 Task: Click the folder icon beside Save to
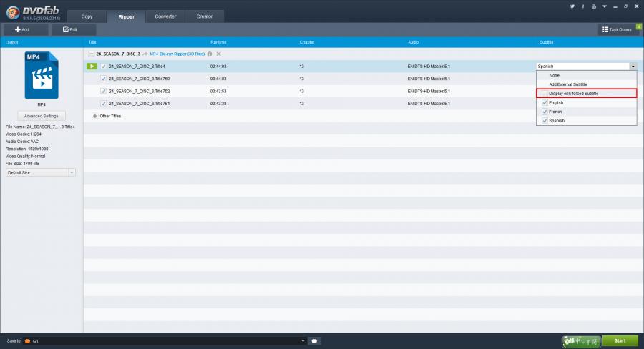coord(27,341)
